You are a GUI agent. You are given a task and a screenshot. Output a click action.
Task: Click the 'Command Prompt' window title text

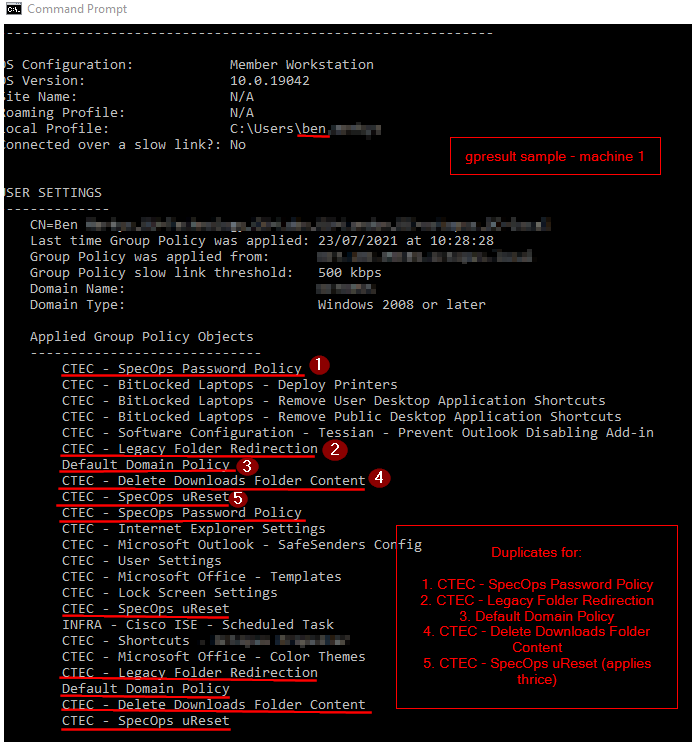(x=77, y=9)
